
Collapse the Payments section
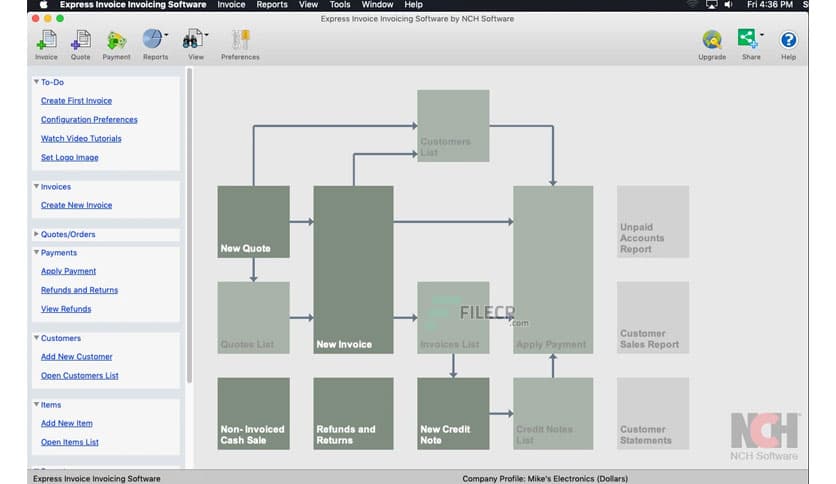(37, 253)
